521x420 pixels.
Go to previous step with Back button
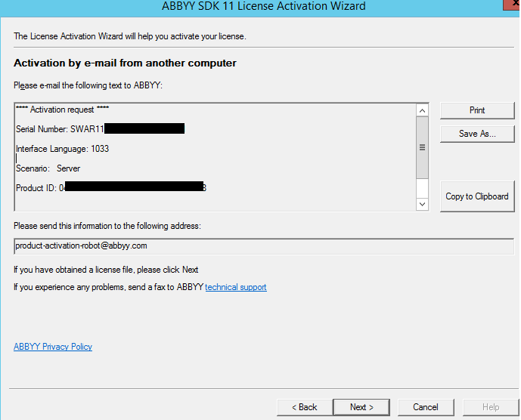pyautogui.click(x=305, y=407)
